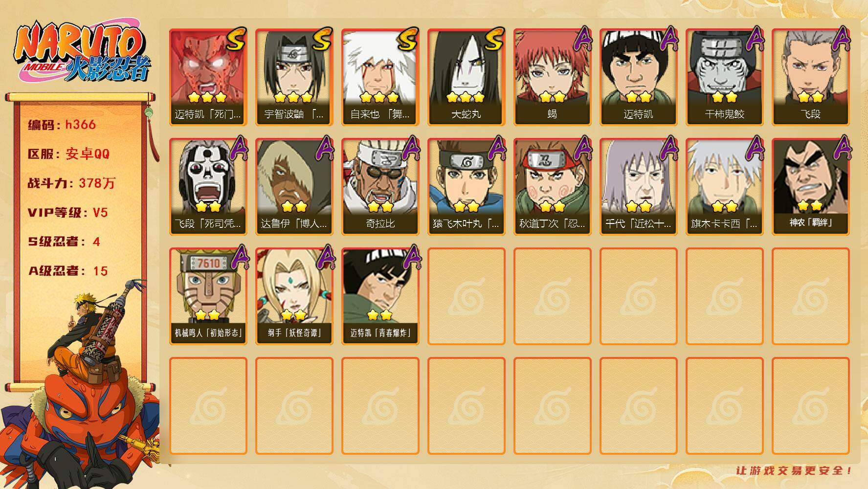The image size is (868, 489).
Task: Click the 蝎 ninja portrait card
Action: point(552,77)
